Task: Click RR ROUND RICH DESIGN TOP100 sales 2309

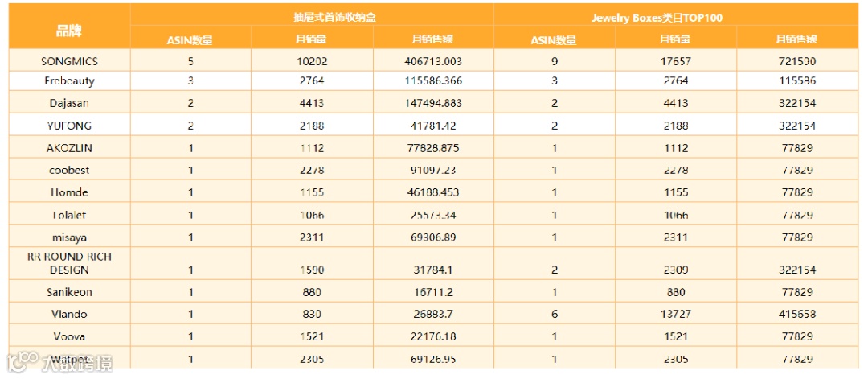Action: pos(674,270)
